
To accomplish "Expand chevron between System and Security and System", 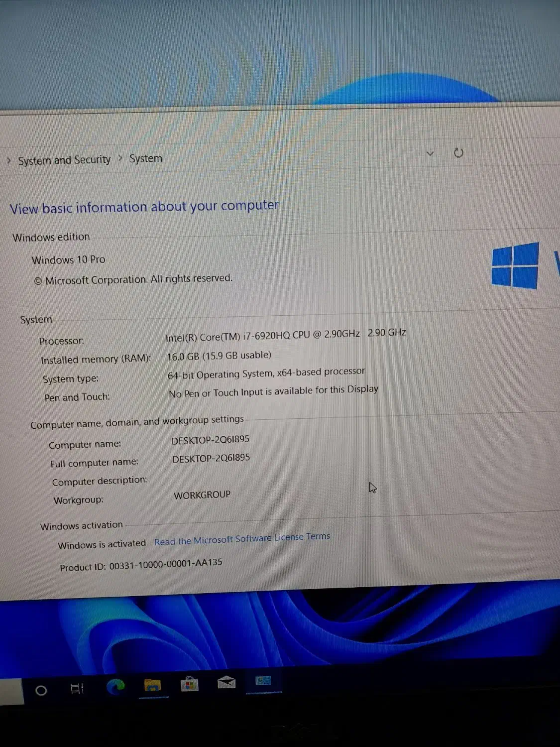I will (x=120, y=159).
